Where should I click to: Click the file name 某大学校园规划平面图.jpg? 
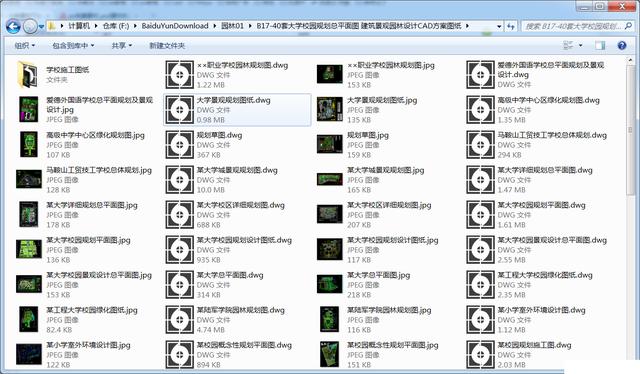click(x=88, y=240)
